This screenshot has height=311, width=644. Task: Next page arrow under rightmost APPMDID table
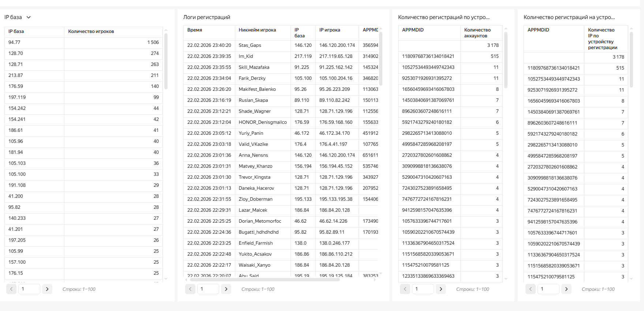point(566,289)
